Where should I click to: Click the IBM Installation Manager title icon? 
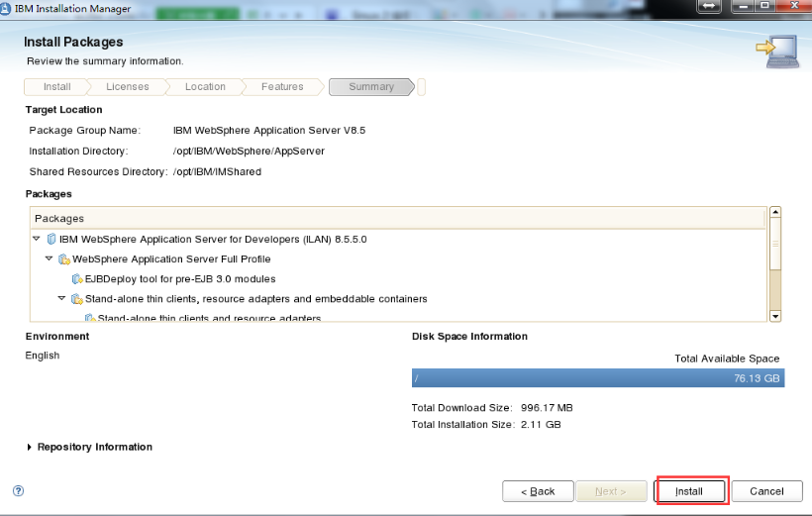pos(6,8)
